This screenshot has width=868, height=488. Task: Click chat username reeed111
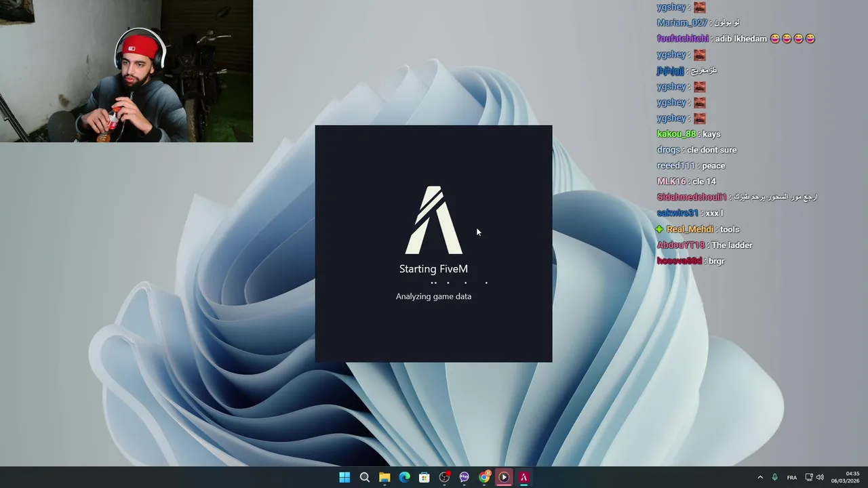pos(675,165)
